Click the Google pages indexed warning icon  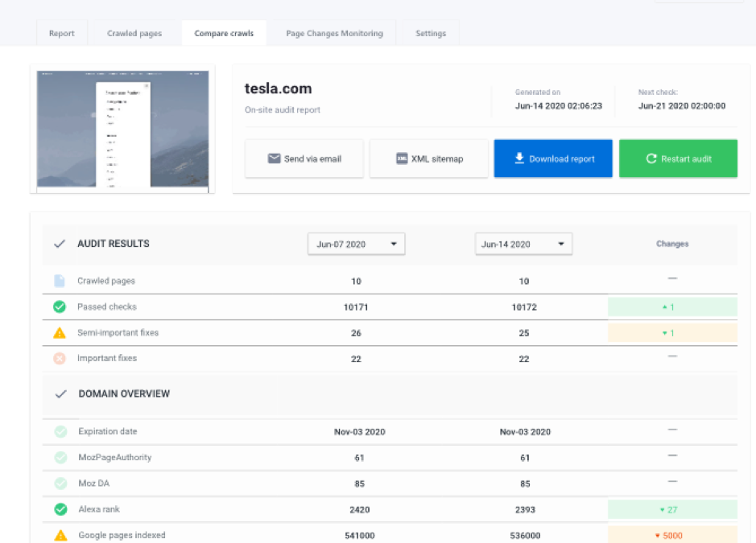click(x=60, y=535)
